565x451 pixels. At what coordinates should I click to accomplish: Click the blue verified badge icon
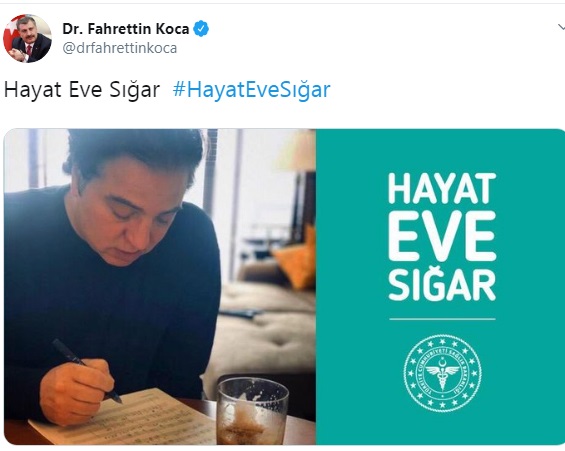pyautogui.click(x=201, y=29)
